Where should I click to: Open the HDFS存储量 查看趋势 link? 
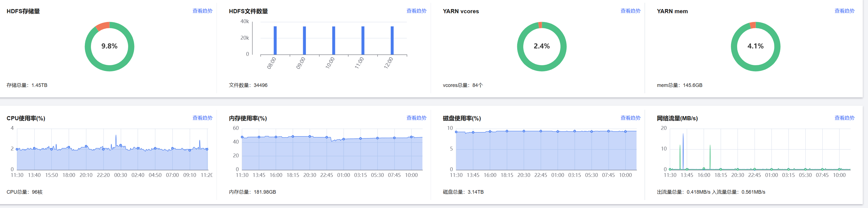coord(202,11)
